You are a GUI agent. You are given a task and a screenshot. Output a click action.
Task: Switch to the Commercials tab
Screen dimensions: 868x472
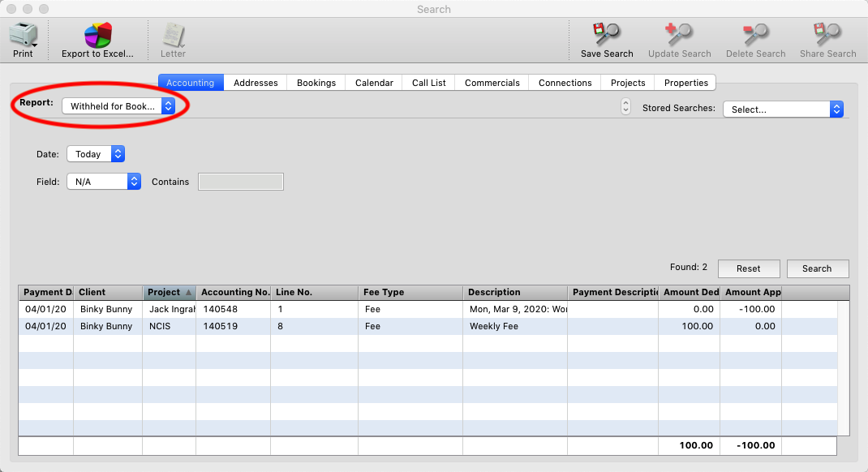pyautogui.click(x=492, y=83)
